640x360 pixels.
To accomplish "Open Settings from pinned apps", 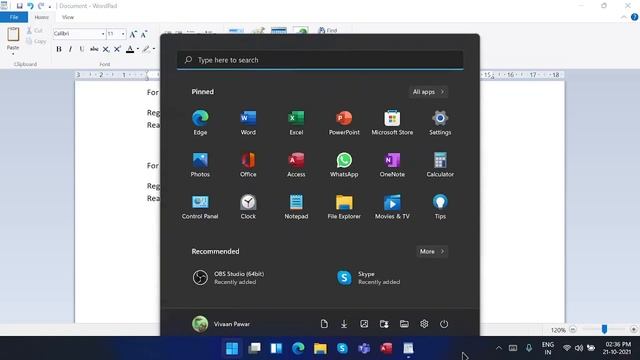I will [x=440, y=122].
